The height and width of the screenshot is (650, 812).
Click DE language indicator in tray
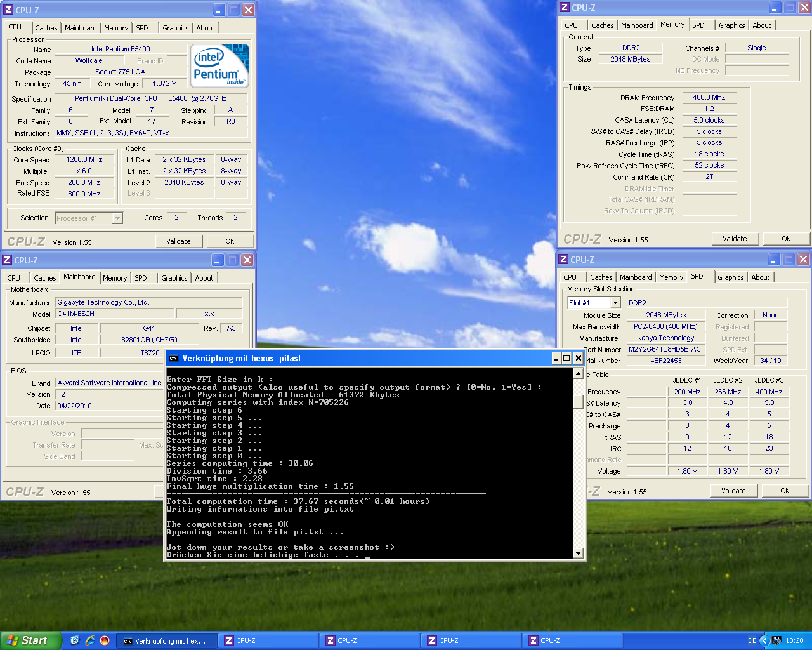(x=752, y=640)
